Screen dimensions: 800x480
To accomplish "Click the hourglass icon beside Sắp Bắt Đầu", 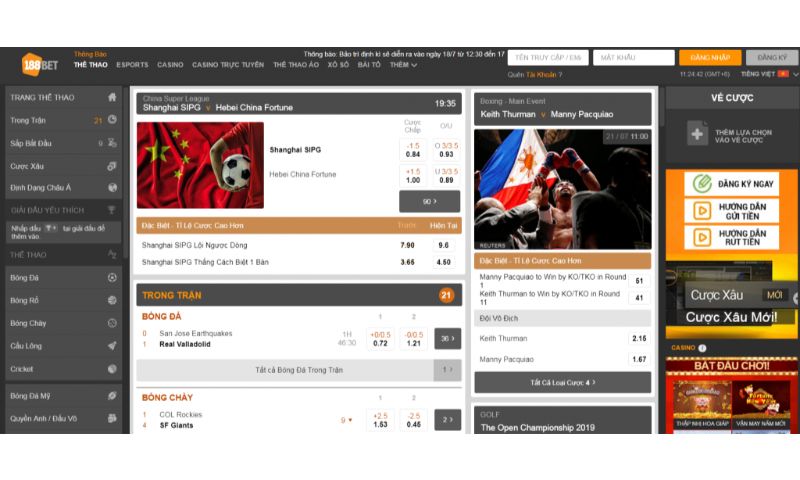I will tap(112, 143).
